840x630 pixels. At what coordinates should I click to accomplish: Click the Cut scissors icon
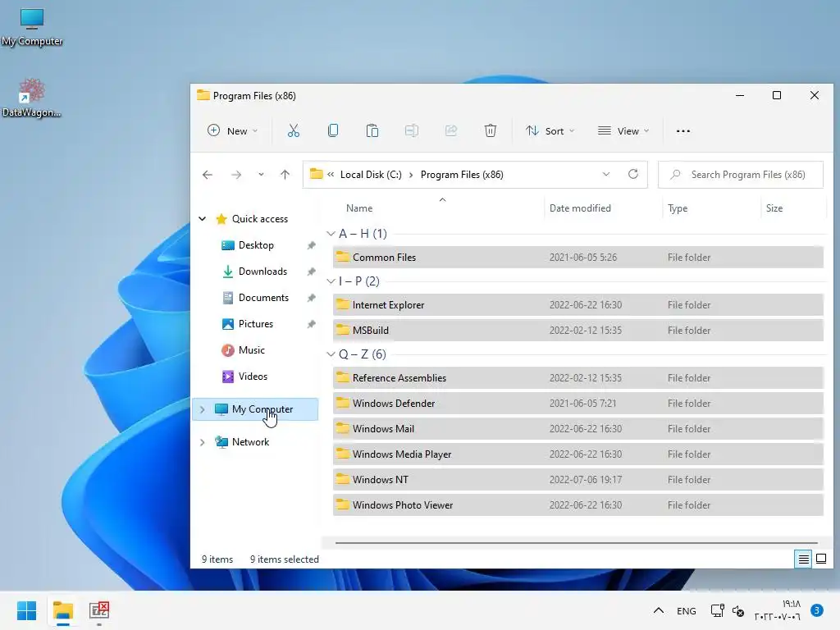click(293, 130)
